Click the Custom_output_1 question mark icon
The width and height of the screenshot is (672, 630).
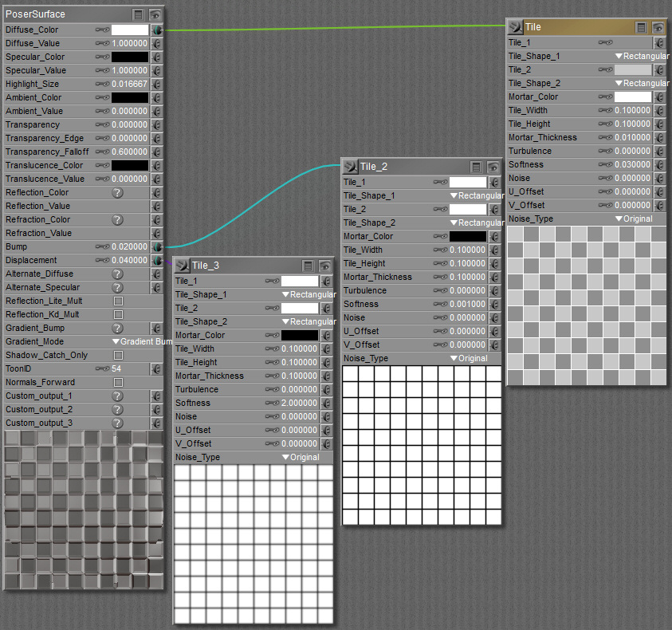pos(117,396)
